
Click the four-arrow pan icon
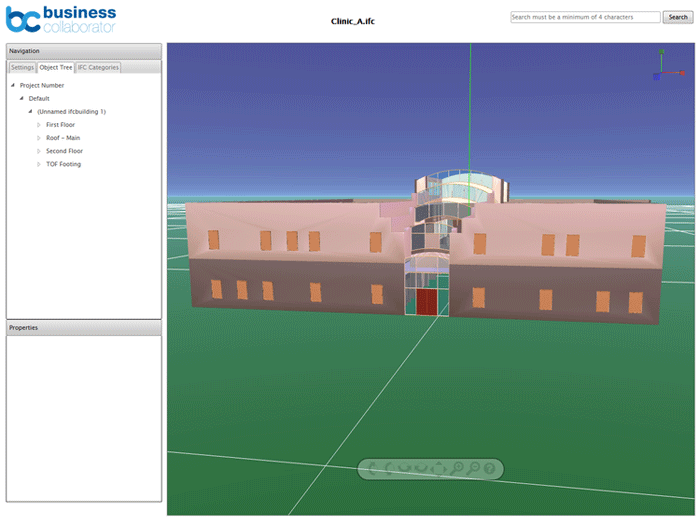point(438,468)
